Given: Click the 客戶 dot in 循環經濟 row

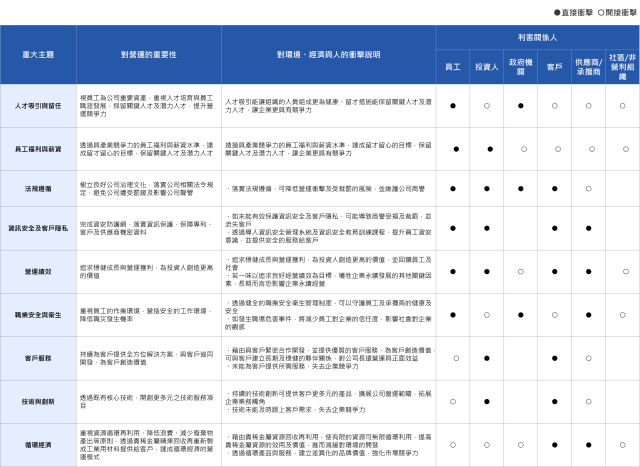Looking at the screenshot, I should tap(554, 444).
